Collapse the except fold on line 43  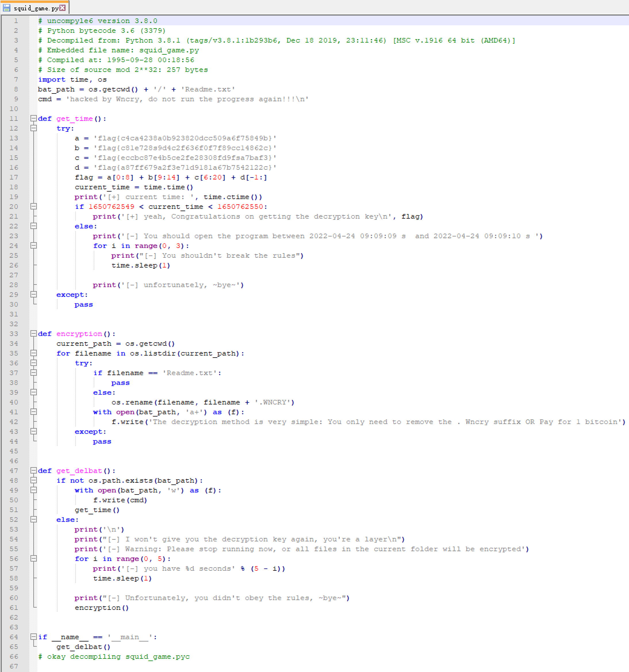pos(33,431)
